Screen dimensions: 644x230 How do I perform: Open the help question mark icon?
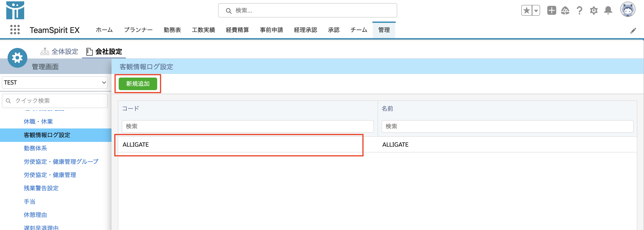coord(580,11)
